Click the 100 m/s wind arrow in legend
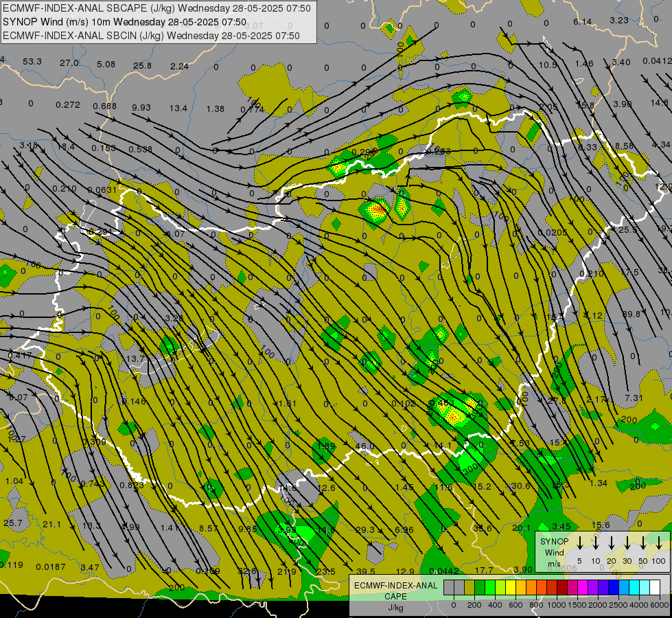 coord(659,543)
